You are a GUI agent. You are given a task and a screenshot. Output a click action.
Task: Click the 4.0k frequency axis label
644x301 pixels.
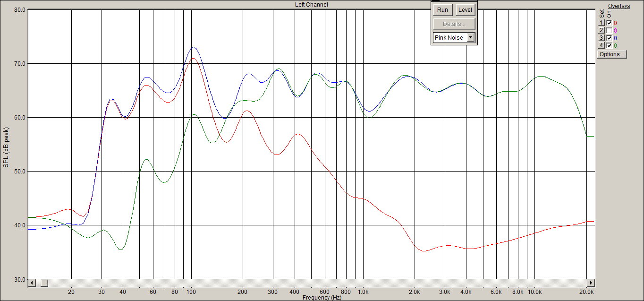[x=466, y=292]
